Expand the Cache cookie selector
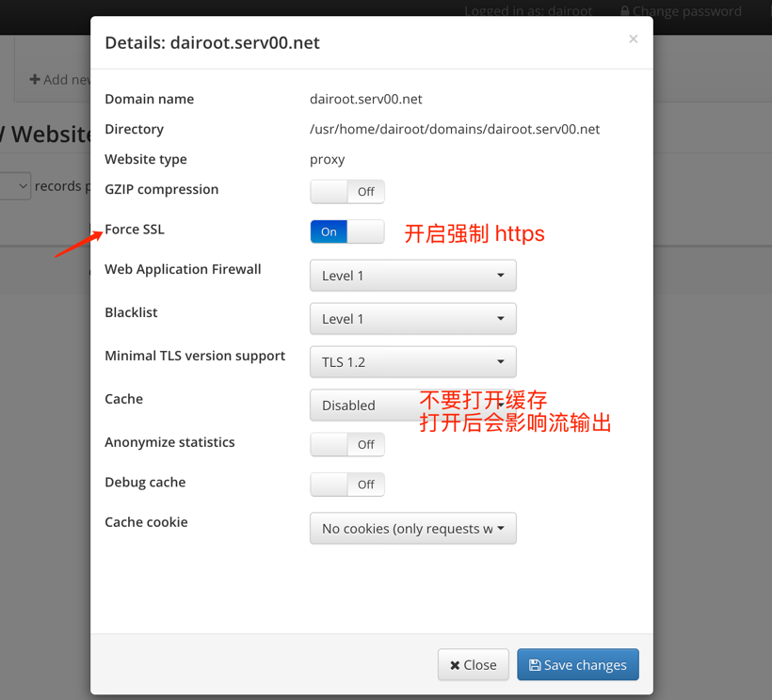This screenshot has width=772, height=700. (x=412, y=528)
